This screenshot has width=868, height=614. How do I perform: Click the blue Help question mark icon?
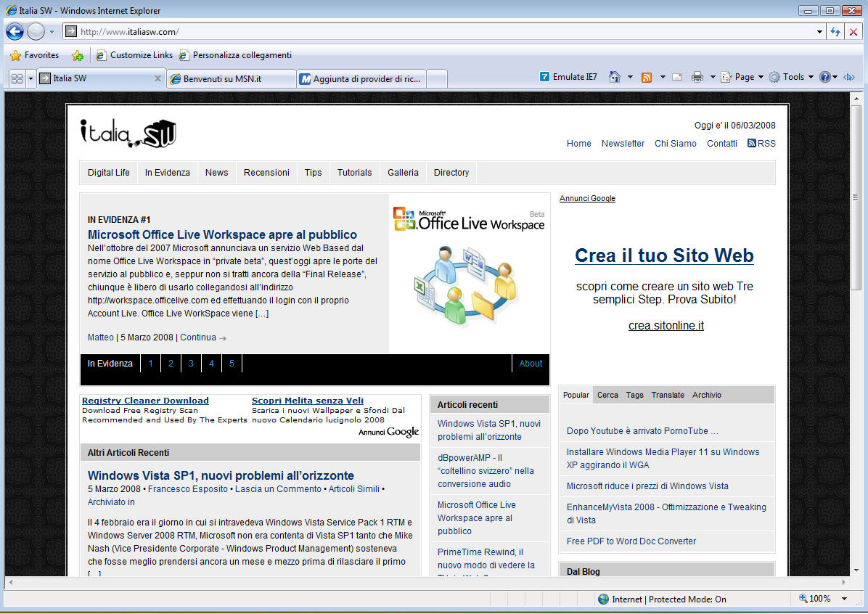[825, 77]
